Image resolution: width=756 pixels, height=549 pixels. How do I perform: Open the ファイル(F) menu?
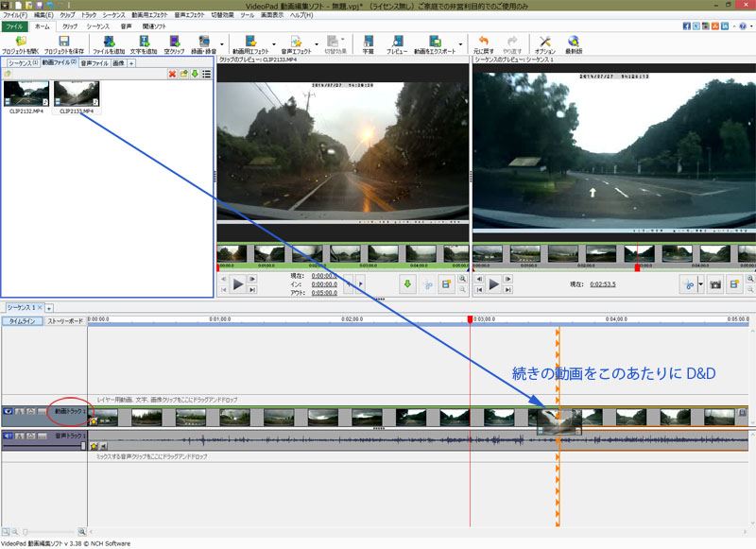pos(15,15)
